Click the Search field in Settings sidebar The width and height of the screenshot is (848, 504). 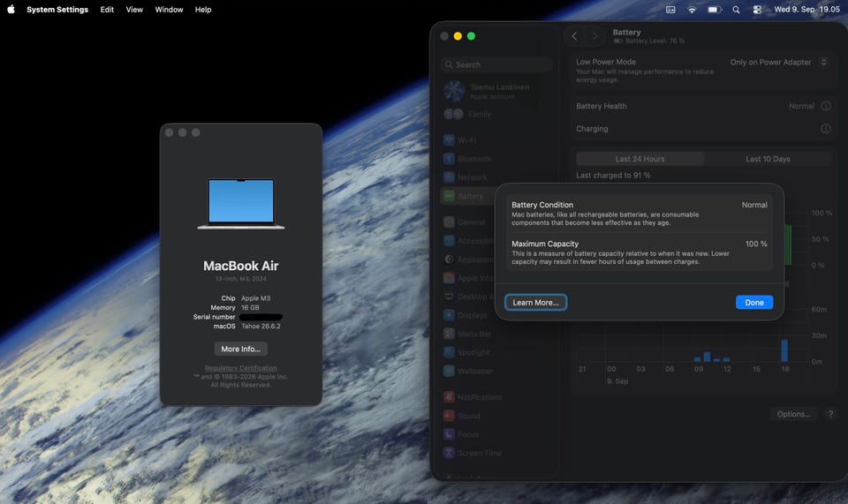tap(496, 64)
